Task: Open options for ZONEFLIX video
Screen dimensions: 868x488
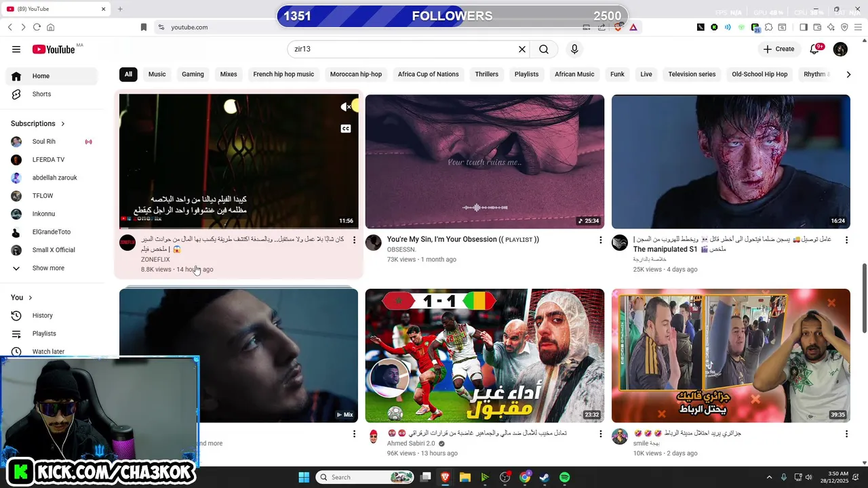Action: (x=354, y=240)
